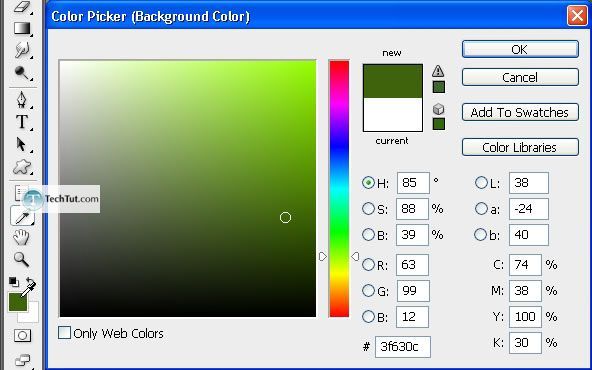Select the blue B radio button
The width and height of the screenshot is (592, 370).
point(368,316)
